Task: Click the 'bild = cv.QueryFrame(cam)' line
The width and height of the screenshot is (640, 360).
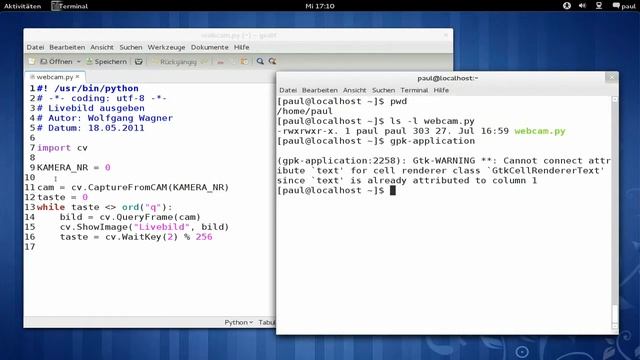Action: pyautogui.click(x=130, y=217)
